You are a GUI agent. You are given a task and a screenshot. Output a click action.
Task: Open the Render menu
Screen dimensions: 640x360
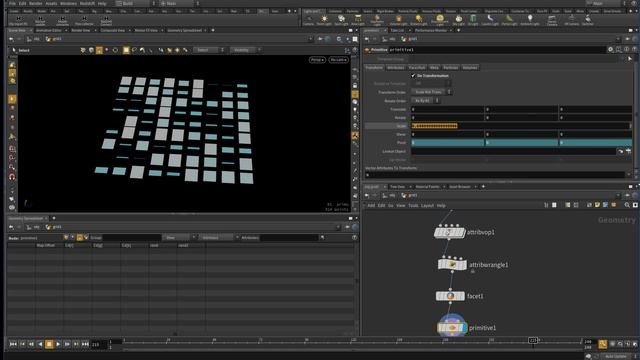click(x=36, y=3)
